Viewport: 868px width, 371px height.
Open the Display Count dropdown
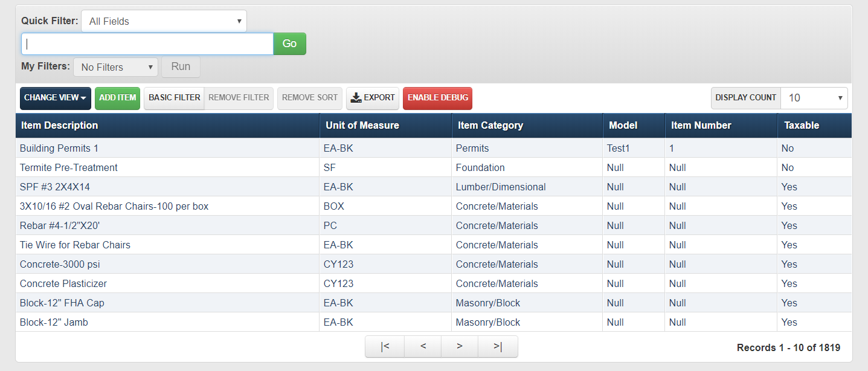[x=814, y=98]
